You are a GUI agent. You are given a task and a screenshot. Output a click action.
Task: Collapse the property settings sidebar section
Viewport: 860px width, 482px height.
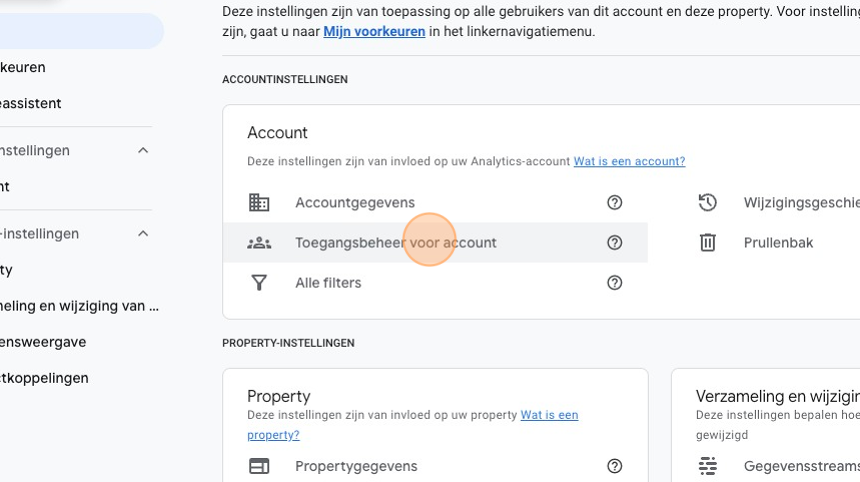pyautogui.click(x=143, y=234)
